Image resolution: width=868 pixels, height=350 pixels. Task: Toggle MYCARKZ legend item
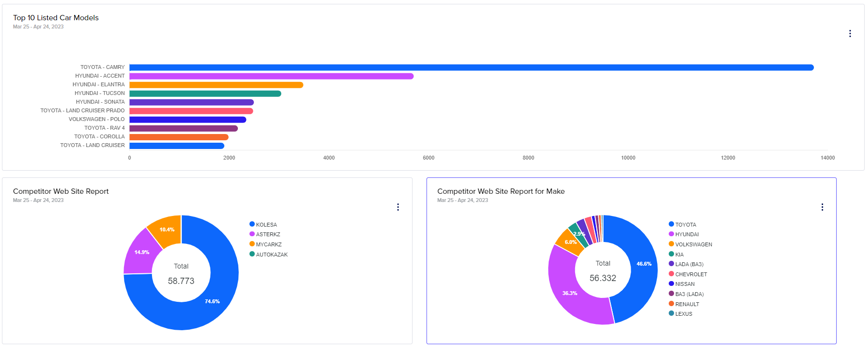[x=265, y=244]
